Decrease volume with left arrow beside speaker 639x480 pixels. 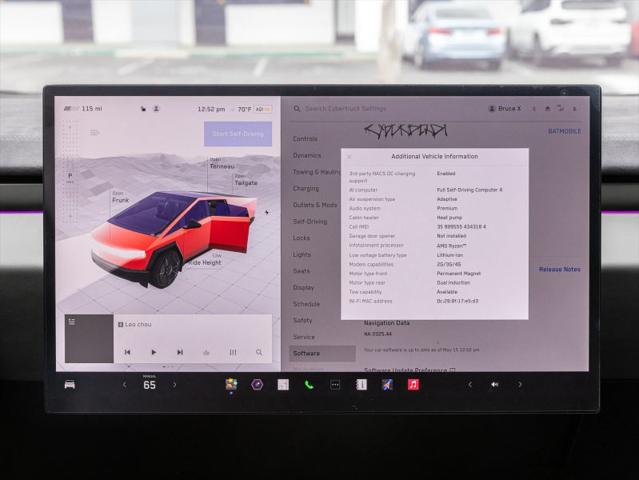tap(470, 385)
